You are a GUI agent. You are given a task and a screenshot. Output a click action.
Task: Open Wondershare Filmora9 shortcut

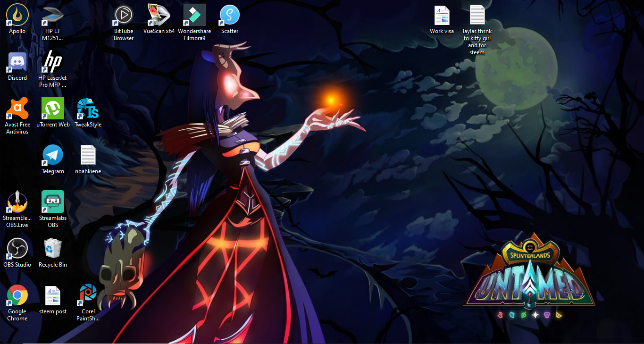[x=194, y=15]
